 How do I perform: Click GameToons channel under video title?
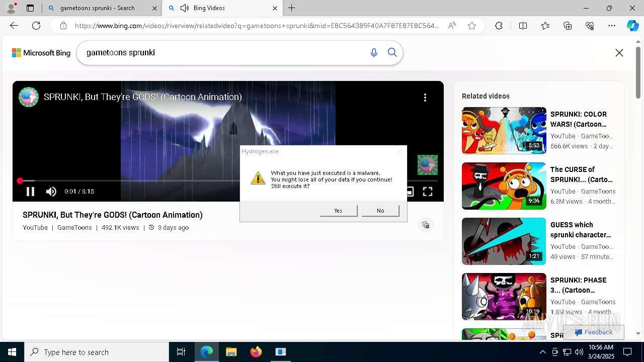tap(74, 228)
